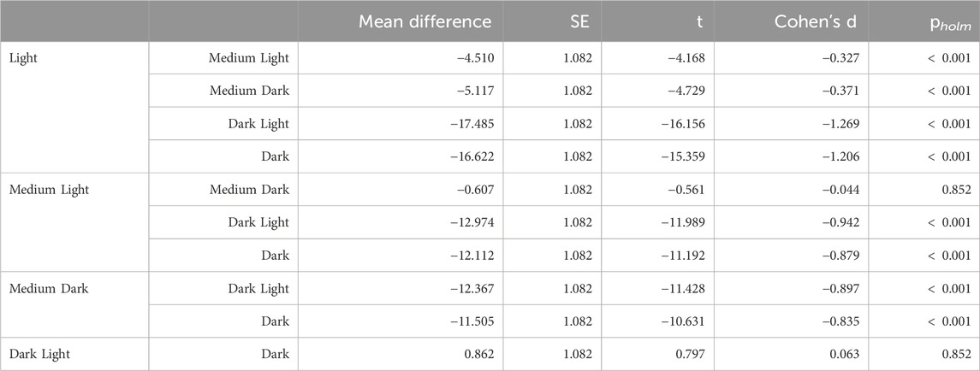Select the Medium Dark group label
The width and height of the screenshot is (980, 371).
pos(49,289)
